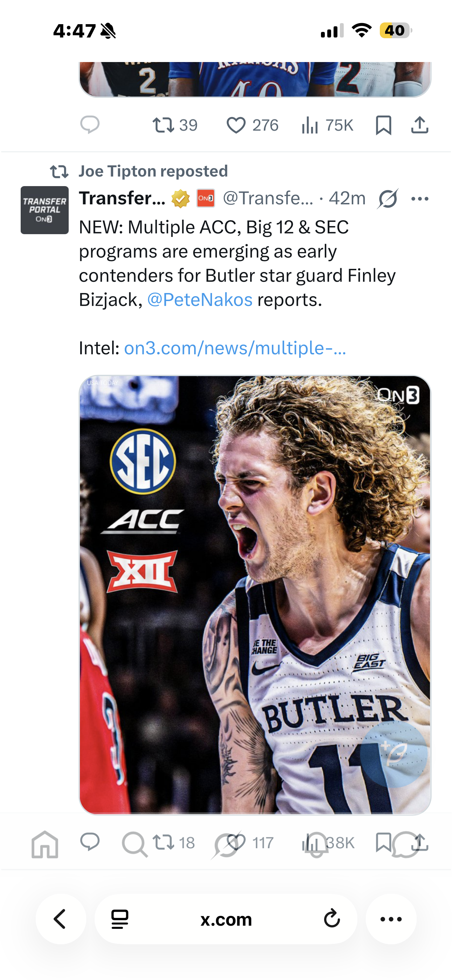Tap the x.com address bar
This screenshot has width=452, height=980.
click(226, 919)
